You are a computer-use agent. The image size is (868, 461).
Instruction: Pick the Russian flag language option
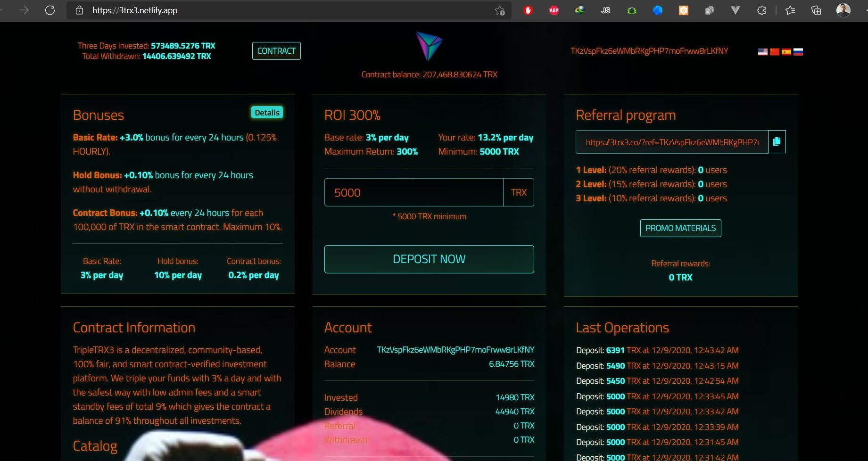[798, 52]
